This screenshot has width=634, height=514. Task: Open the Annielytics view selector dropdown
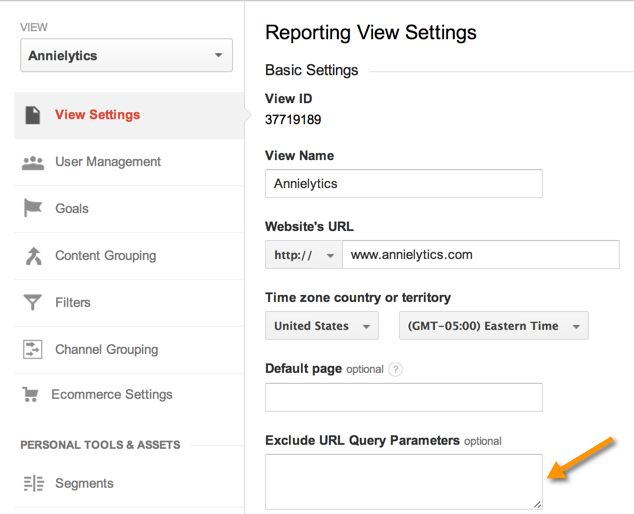click(127, 55)
